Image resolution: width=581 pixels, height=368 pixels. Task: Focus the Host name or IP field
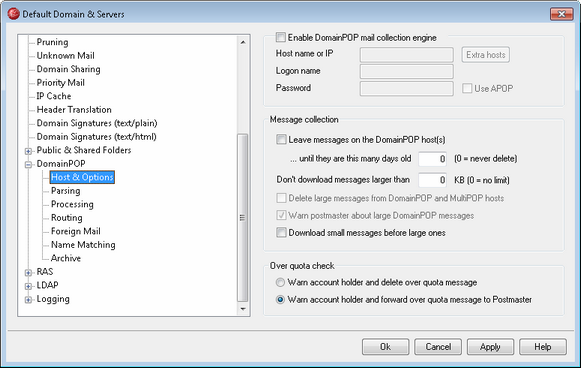coord(406,55)
